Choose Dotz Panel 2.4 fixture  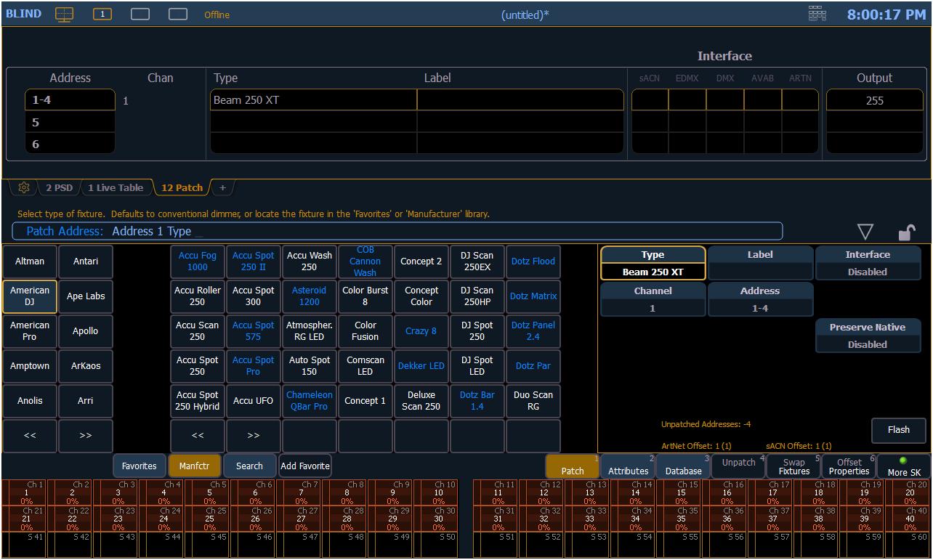533,331
